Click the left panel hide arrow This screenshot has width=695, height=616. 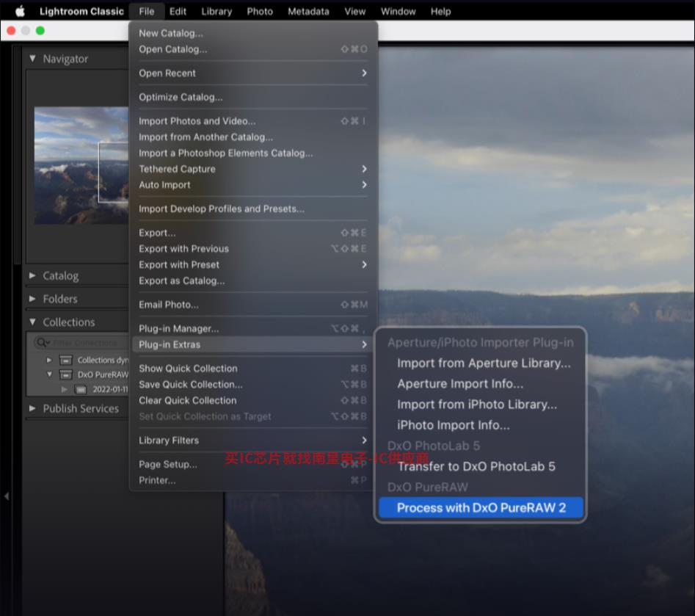coord(6,496)
